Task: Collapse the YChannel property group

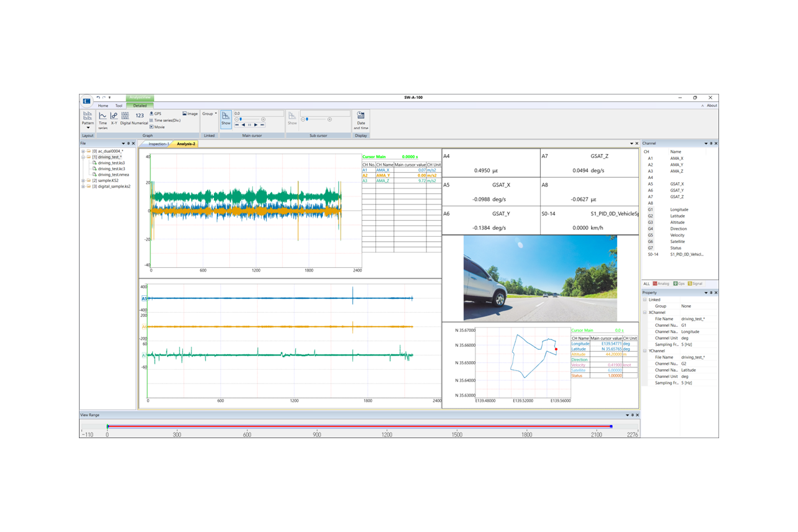Action: 645,351
